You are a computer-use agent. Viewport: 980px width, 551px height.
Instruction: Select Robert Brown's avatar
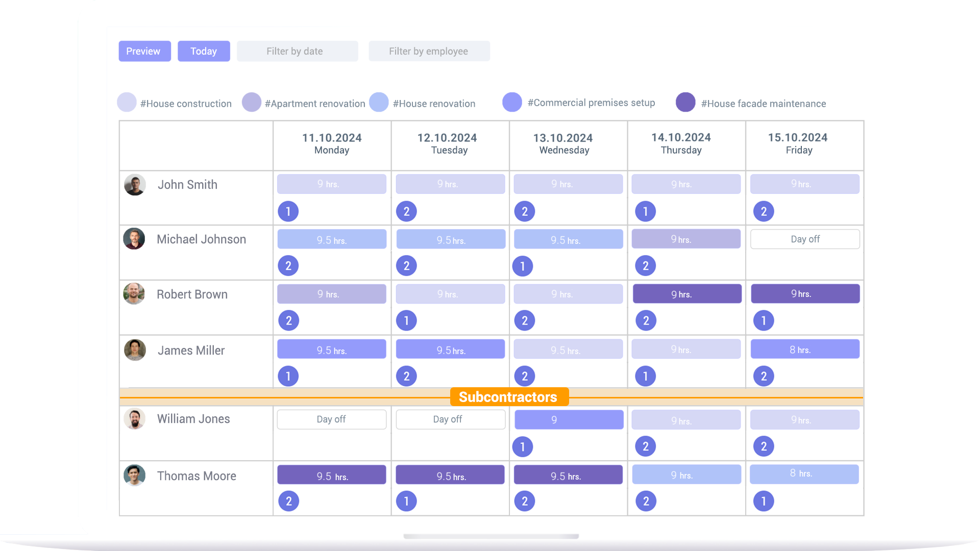click(x=134, y=294)
